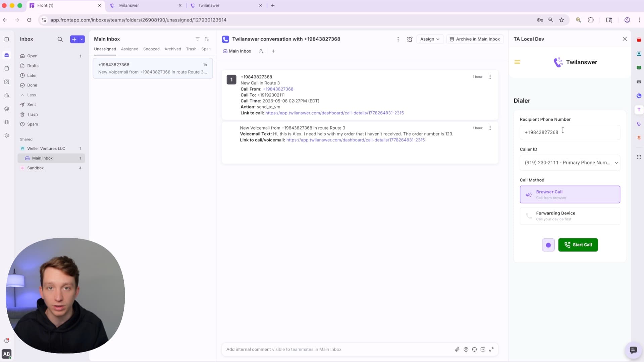
Task: Open compose options dropdown arrow
Action: (x=82, y=39)
